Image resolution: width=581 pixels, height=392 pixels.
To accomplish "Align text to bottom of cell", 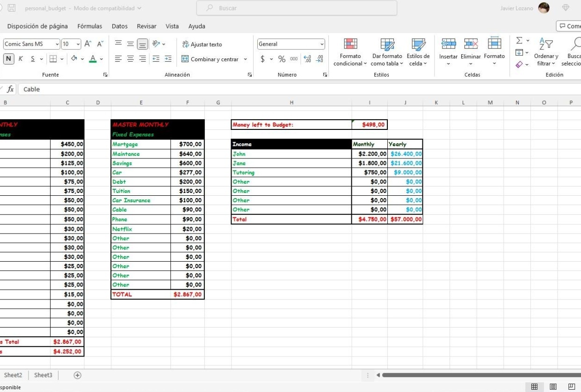I will (x=142, y=44).
